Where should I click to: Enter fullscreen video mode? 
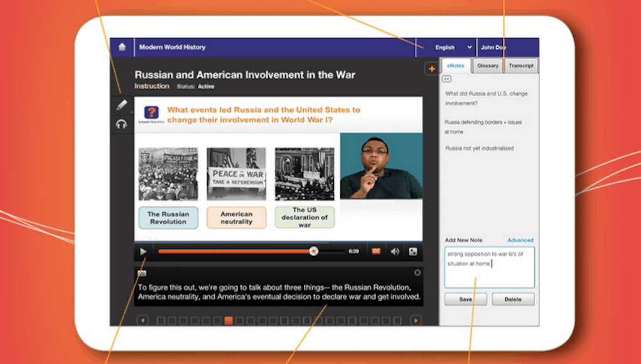point(413,252)
